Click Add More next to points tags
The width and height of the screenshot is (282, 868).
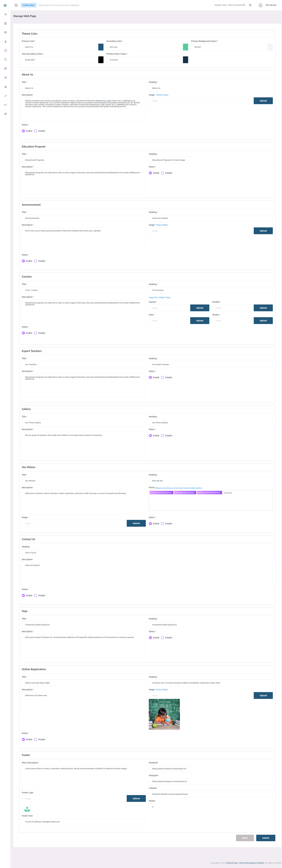tap(228, 493)
